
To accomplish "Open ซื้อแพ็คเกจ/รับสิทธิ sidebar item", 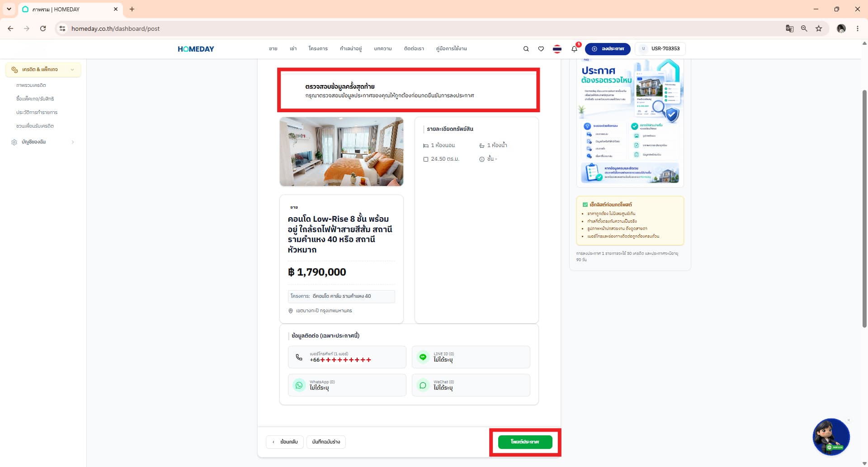I will pos(35,99).
